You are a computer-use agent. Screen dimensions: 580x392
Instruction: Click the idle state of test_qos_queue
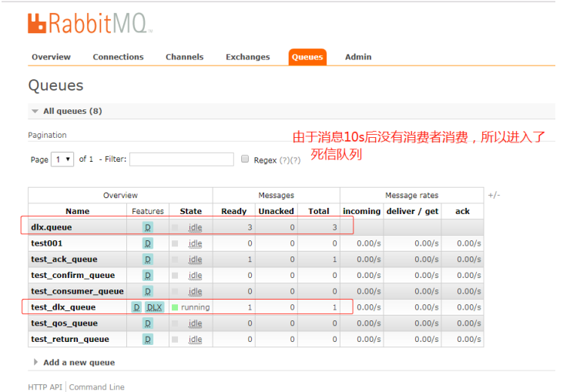point(195,323)
